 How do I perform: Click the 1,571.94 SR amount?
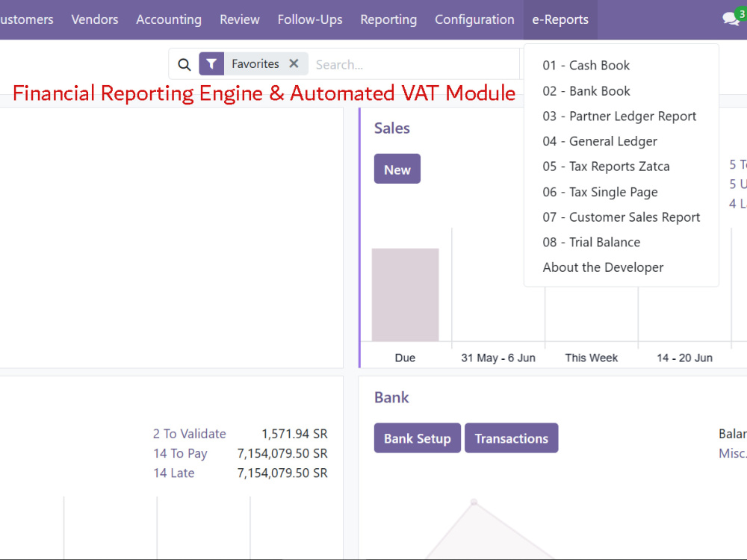coord(295,434)
